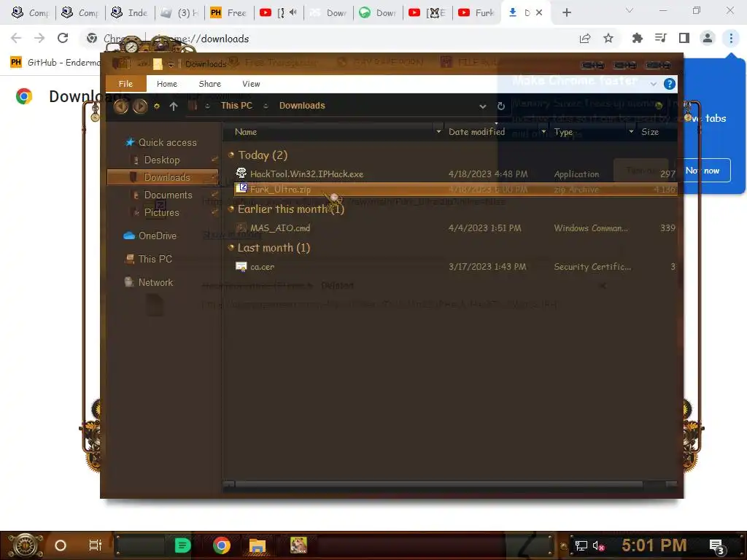This screenshot has width=747, height=560.
Task: Open the Chrome extensions puzzle icon
Action: pos(637,38)
